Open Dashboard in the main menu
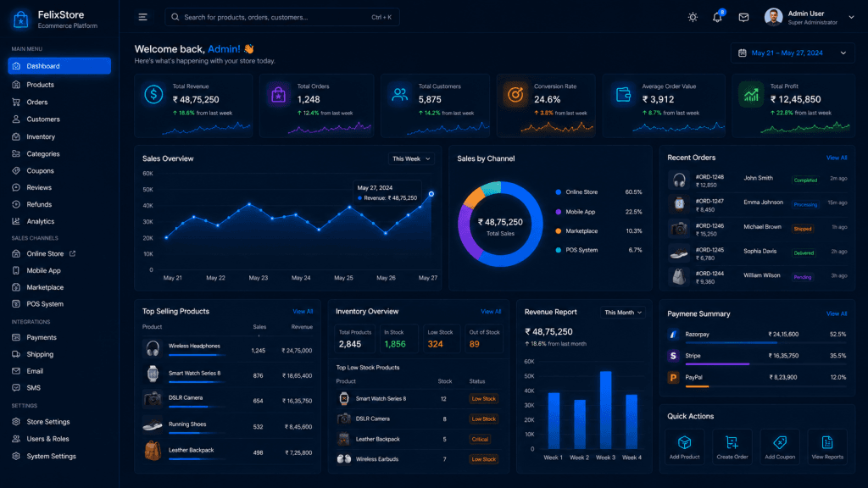This screenshot has height=488, width=868. tap(59, 66)
